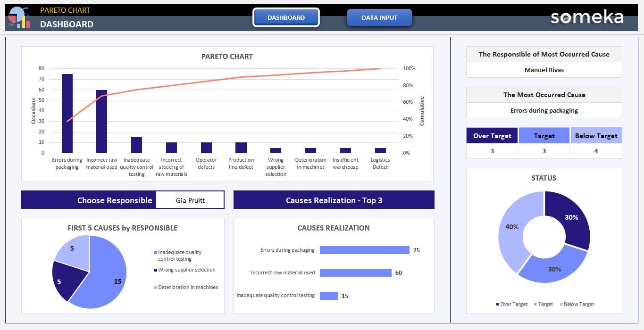
Task: Click the Target legend swatch in Status chart
Action: [x=535, y=304]
